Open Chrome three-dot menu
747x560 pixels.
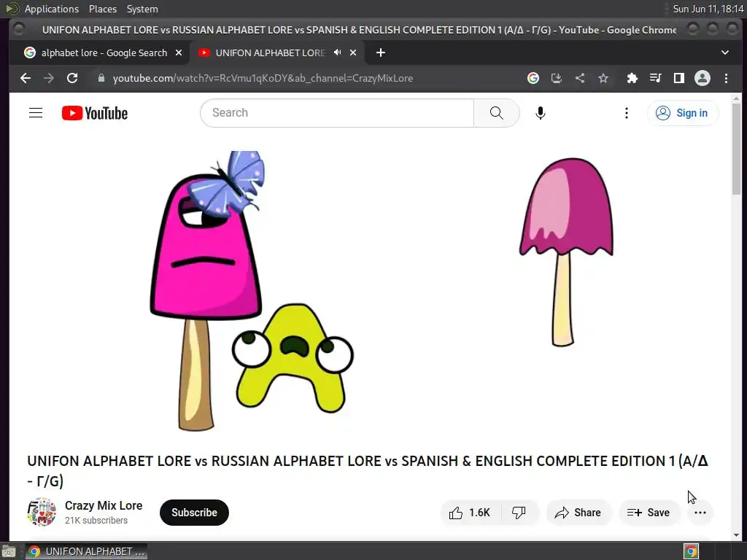[726, 78]
